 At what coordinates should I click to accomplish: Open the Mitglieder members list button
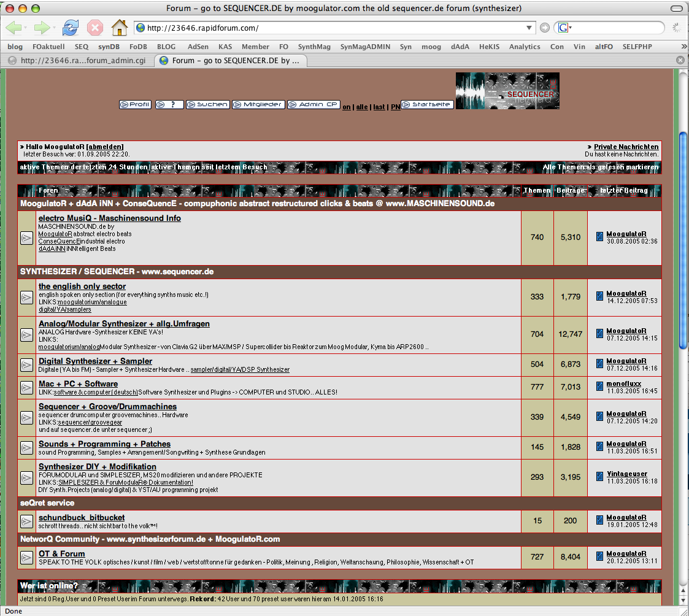point(258,104)
